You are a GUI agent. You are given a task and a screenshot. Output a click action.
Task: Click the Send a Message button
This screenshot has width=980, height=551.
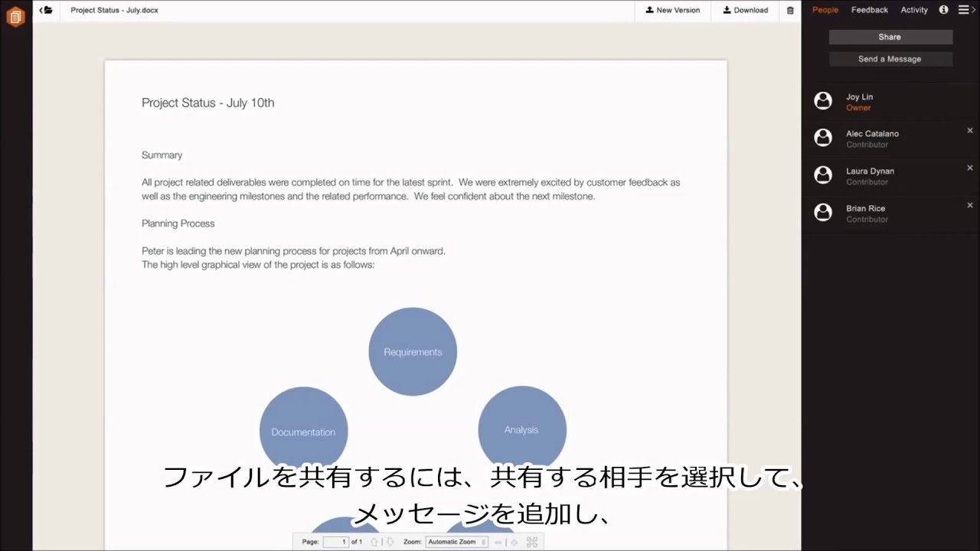click(890, 59)
